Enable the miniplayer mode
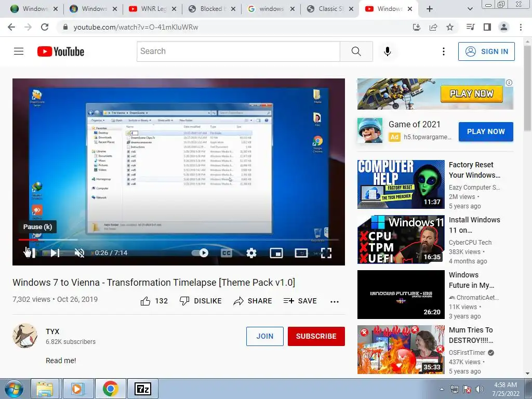This screenshot has height=399, width=532. coord(276,253)
